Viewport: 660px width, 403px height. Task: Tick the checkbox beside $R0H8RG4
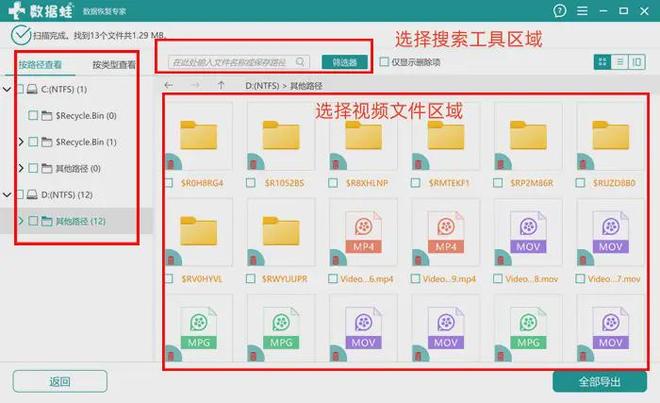tap(169, 183)
